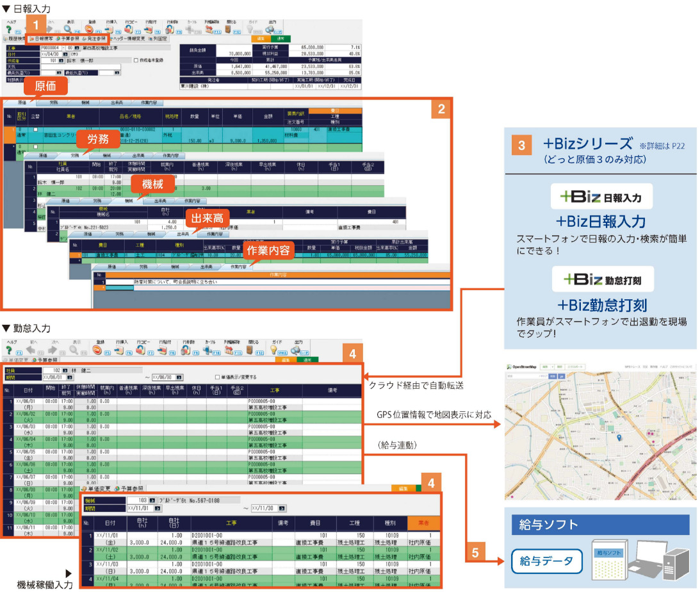Viewport: 700px width, 592px height.
Task: Open the 工事 lookup button in 日報入力
Action: pos(77,48)
